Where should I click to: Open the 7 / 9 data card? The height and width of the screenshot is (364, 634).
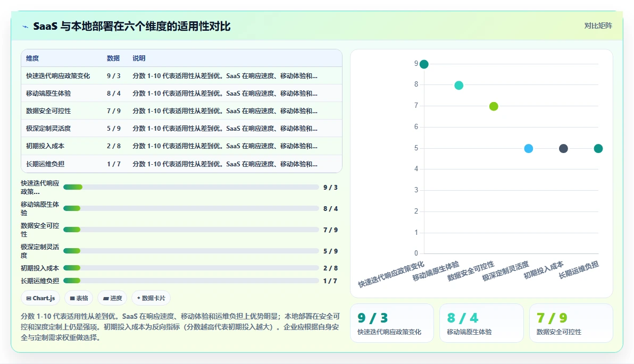pyautogui.click(x=571, y=323)
